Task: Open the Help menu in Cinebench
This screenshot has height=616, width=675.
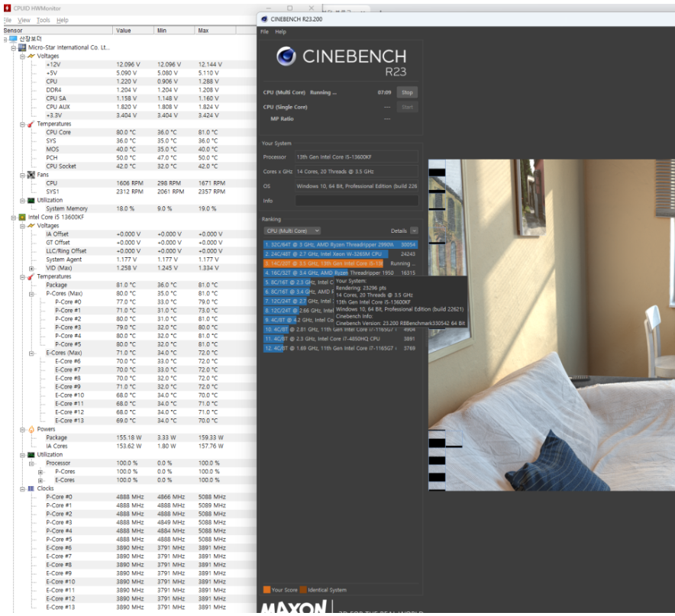Action: 281,32
